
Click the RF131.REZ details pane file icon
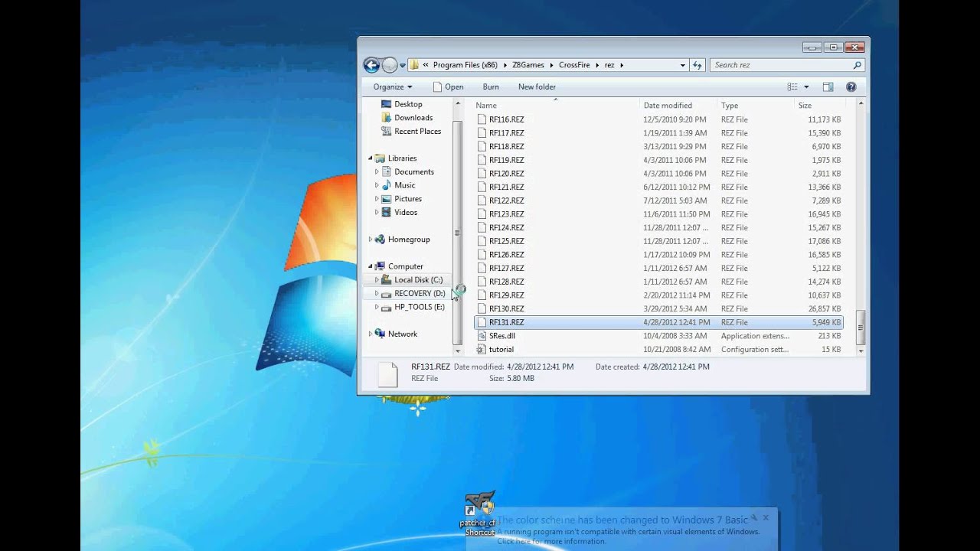pyautogui.click(x=388, y=373)
